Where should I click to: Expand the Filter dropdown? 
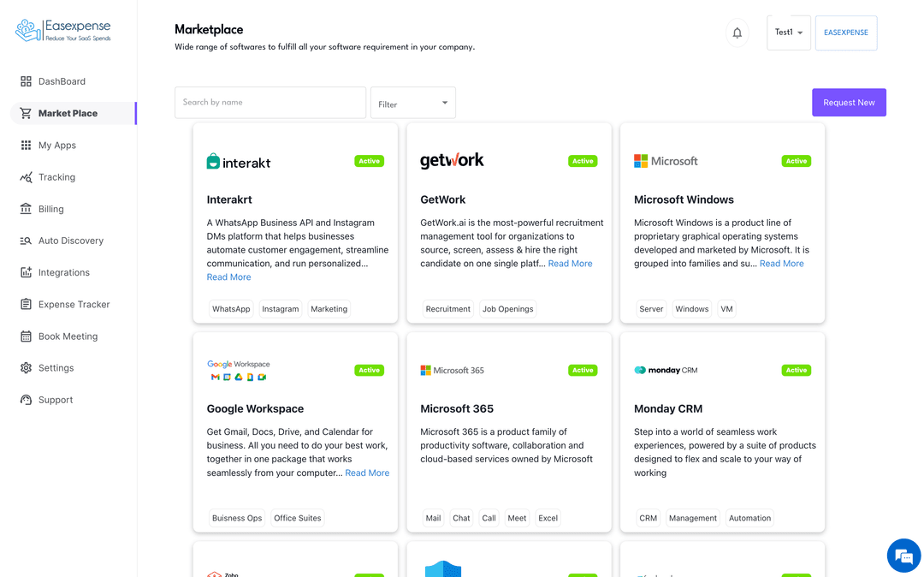pos(413,103)
